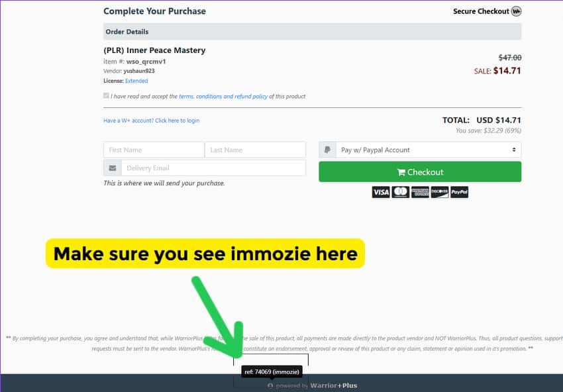This screenshot has height=392, width=563.
Task: Open the terms, conditions and refund policy link
Action: [x=223, y=96]
